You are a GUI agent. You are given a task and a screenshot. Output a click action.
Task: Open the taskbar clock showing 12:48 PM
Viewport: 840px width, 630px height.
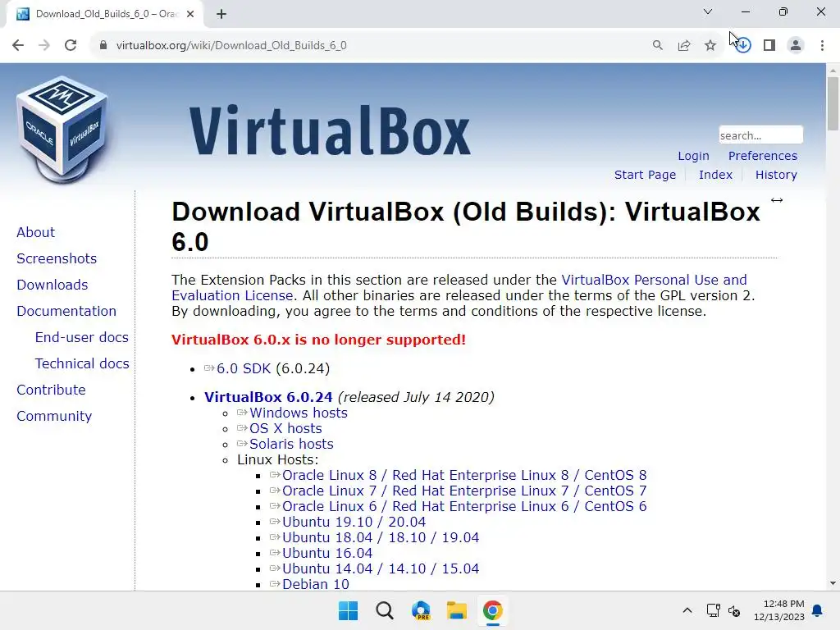779,610
